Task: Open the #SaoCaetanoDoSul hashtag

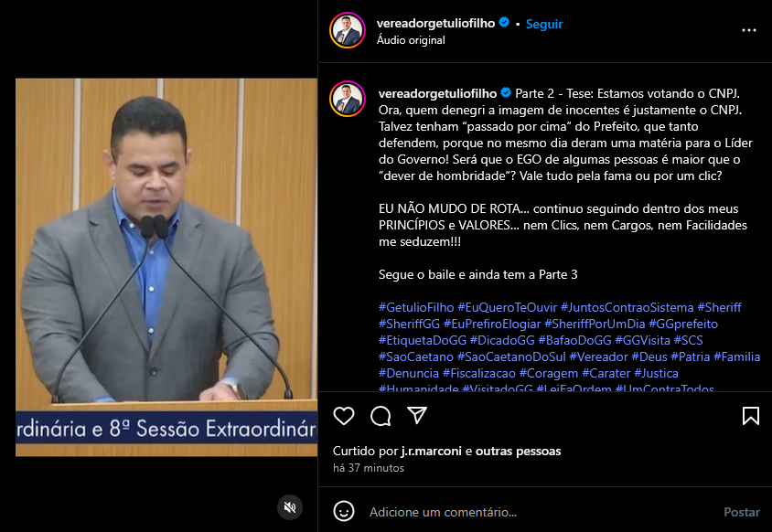Action: tap(511, 356)
